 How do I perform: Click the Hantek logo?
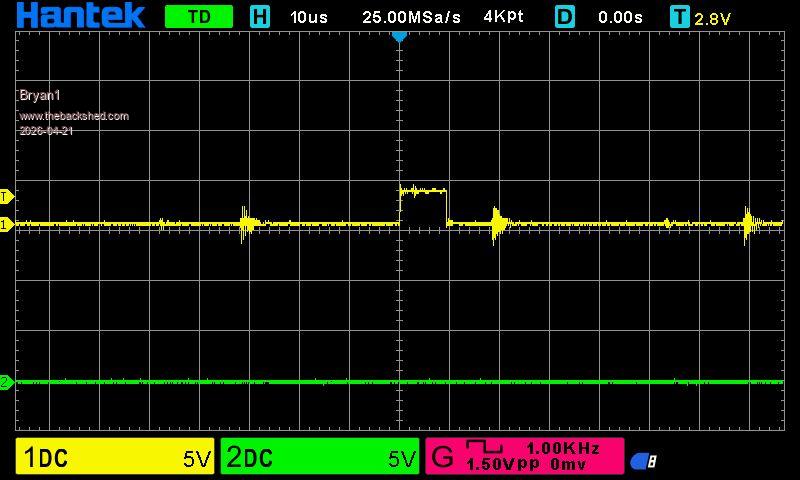[x=80, y=16]
